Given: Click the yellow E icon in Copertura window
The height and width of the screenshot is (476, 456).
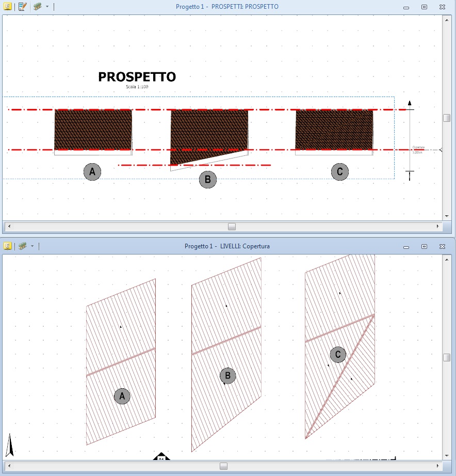Looking at the screenshot, I should pos(8,246).
